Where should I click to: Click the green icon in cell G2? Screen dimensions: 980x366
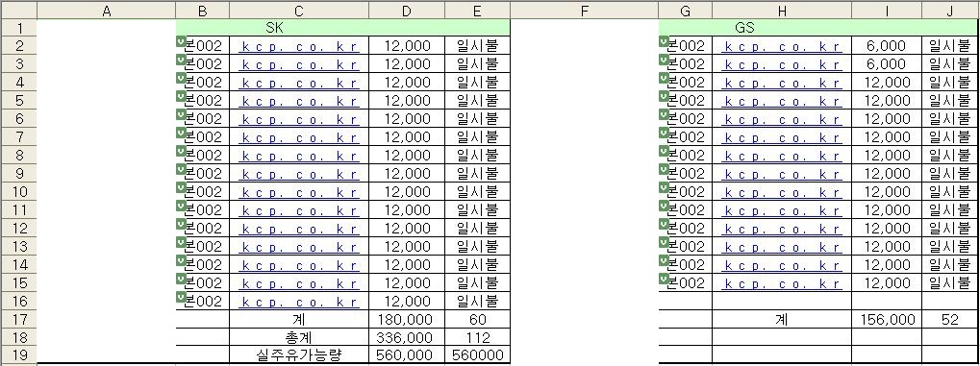point(664,42)
